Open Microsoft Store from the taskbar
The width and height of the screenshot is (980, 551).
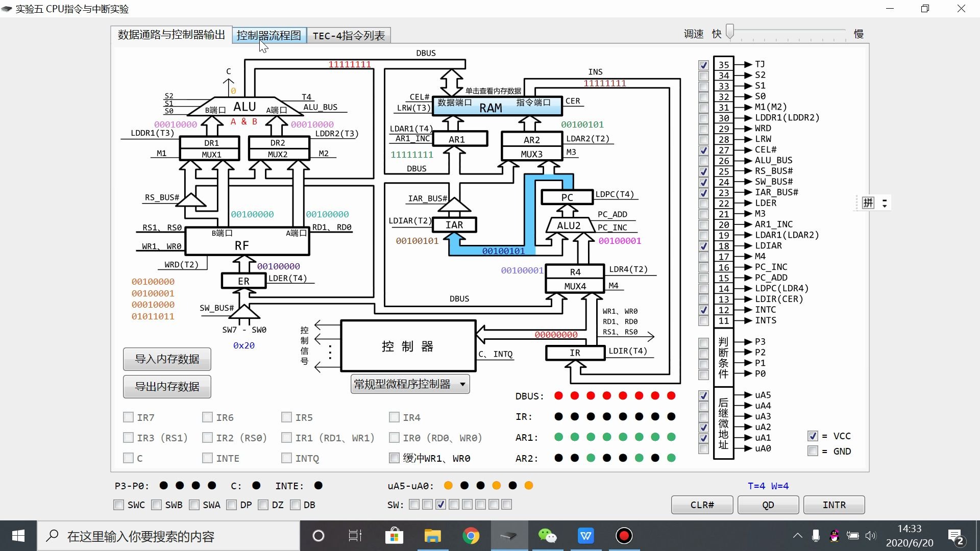click(x=394, y=536)
